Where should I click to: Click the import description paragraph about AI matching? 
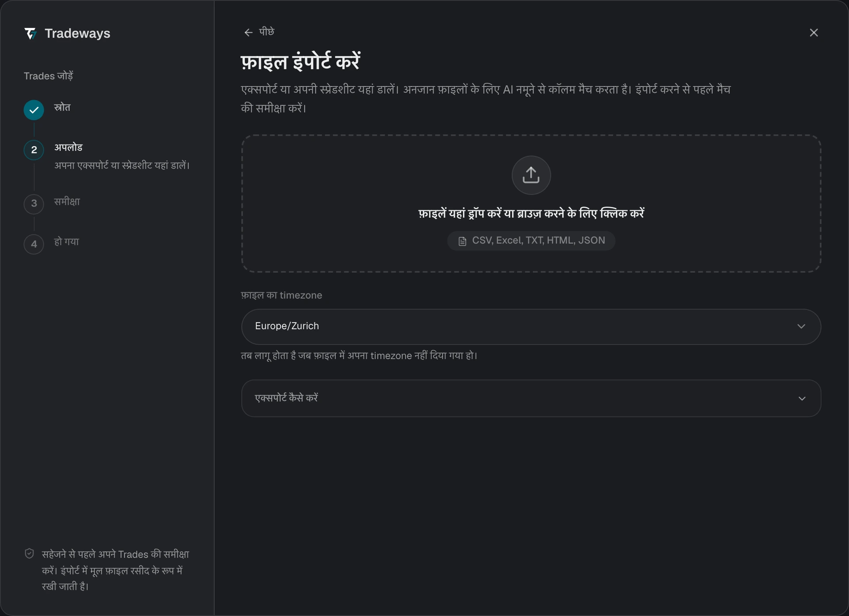[486, 99]
